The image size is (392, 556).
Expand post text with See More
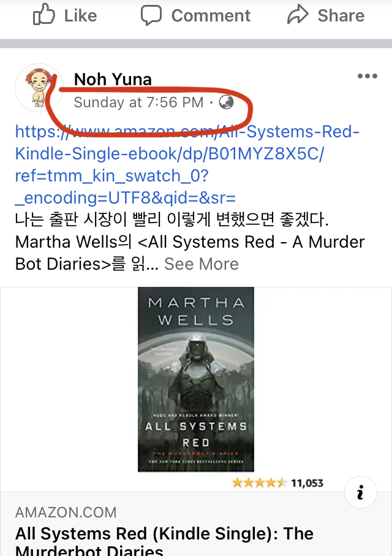tap(202, 264)
